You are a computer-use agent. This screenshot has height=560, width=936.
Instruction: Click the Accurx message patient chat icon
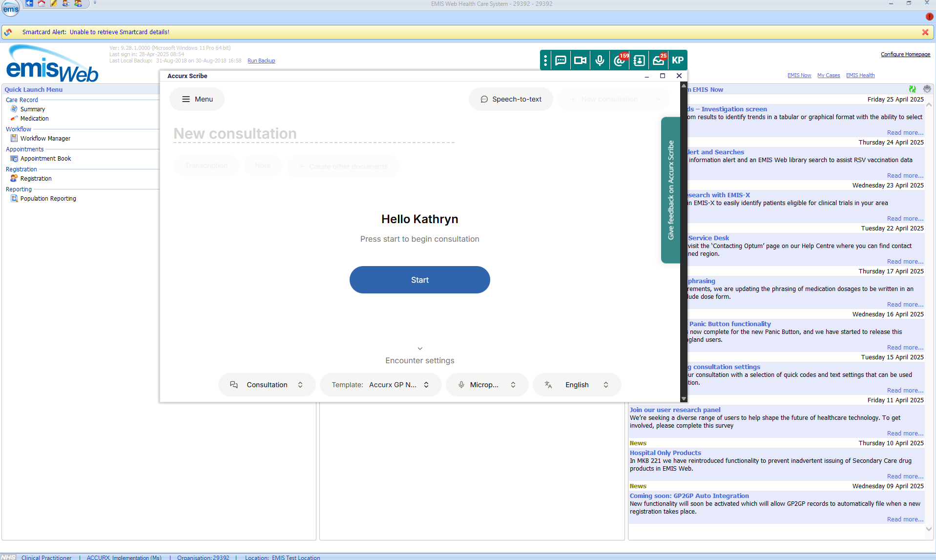(561, 61)
